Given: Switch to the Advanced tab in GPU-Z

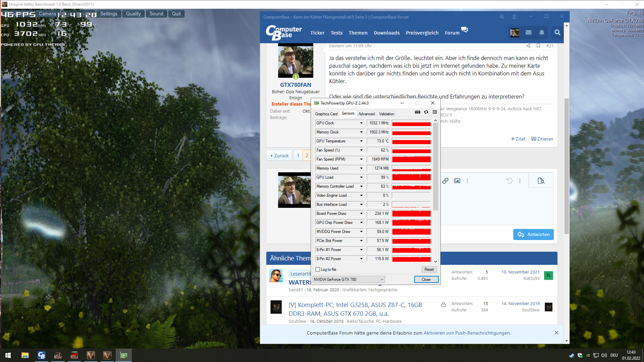Looking at the screenshot, I should pos(366,114).
